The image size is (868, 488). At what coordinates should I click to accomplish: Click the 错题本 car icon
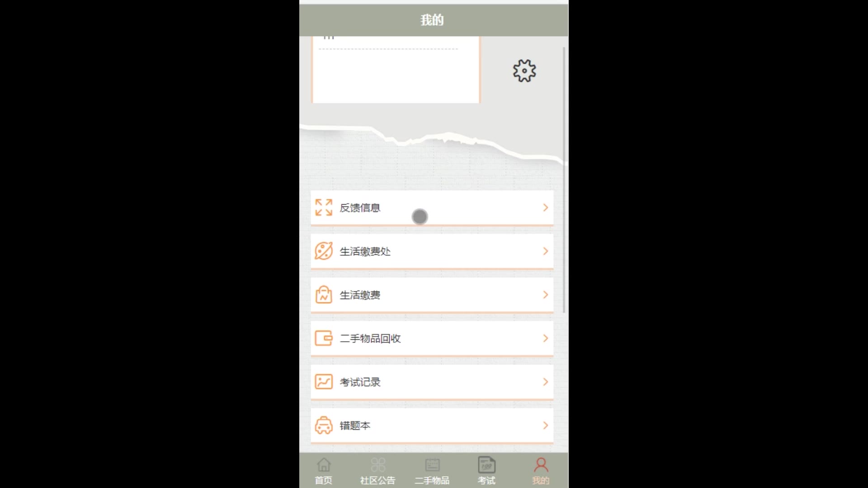[324, 425]
